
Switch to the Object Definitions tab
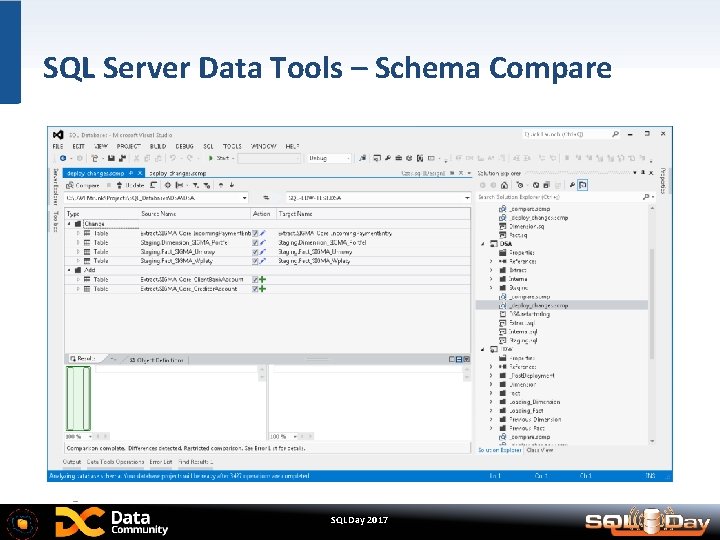click(x=156, y=360)
